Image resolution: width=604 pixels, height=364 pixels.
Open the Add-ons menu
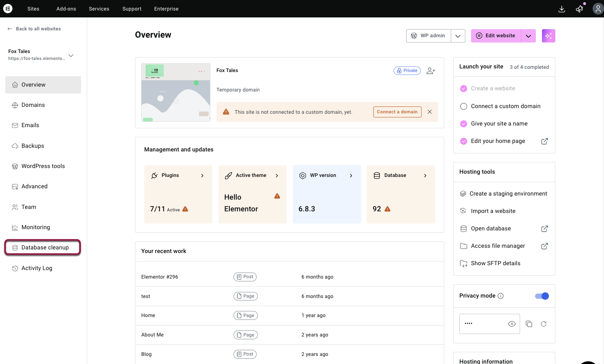click(x=66, y=9)
